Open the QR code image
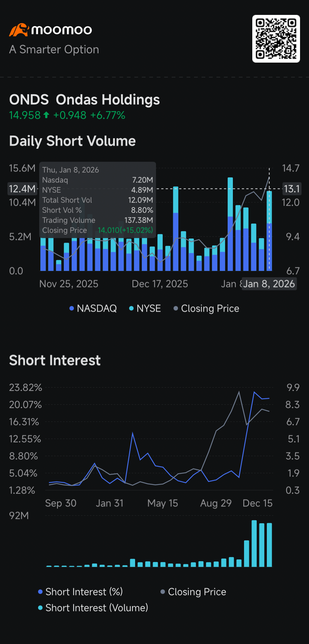Image resolution: width=309 pixels, height=644 pixels. click(276, 39)
